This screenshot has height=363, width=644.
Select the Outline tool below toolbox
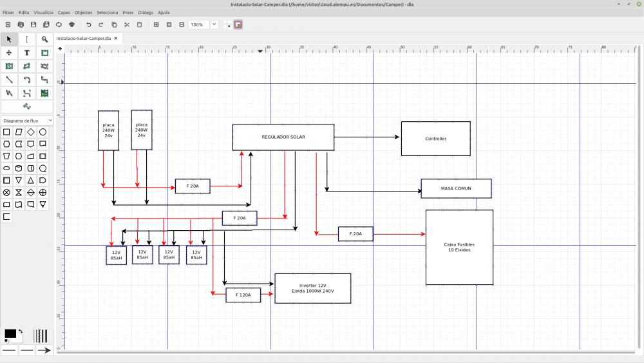26,106
